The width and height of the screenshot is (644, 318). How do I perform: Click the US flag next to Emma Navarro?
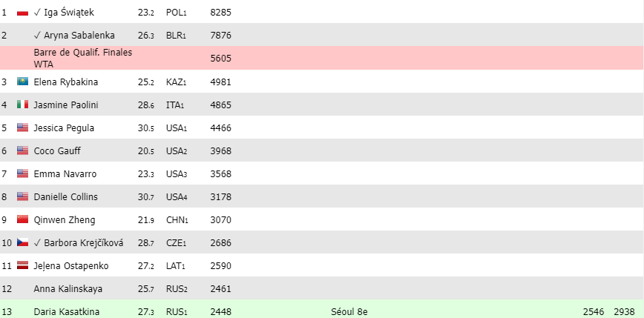click(22, 174)
